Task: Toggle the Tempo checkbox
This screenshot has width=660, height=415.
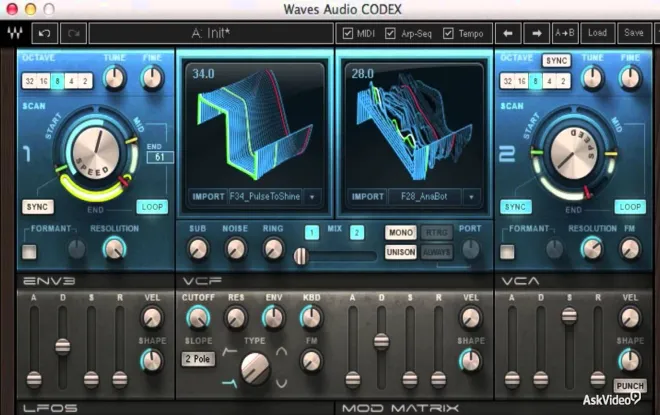Action: coord(448,33)
